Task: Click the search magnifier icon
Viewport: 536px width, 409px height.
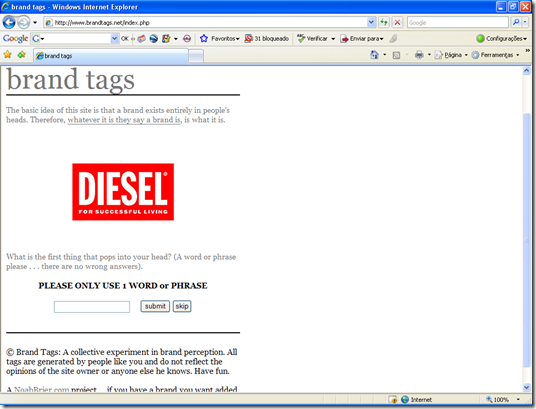Action: pos(516,23)
